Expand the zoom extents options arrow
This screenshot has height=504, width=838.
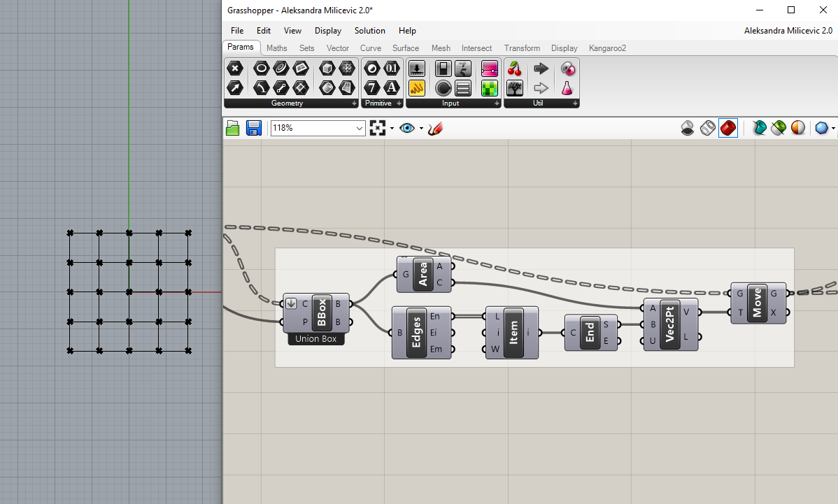pos(392,128)
